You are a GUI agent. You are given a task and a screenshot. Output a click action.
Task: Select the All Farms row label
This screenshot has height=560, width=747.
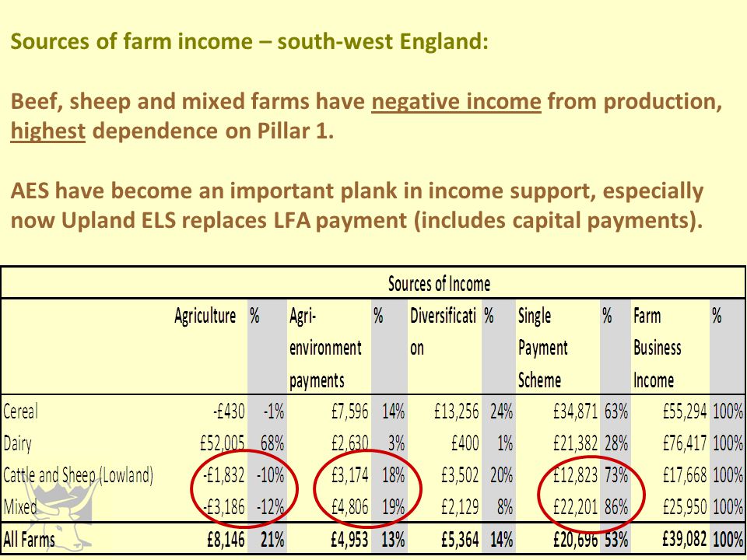coord(29,540)
